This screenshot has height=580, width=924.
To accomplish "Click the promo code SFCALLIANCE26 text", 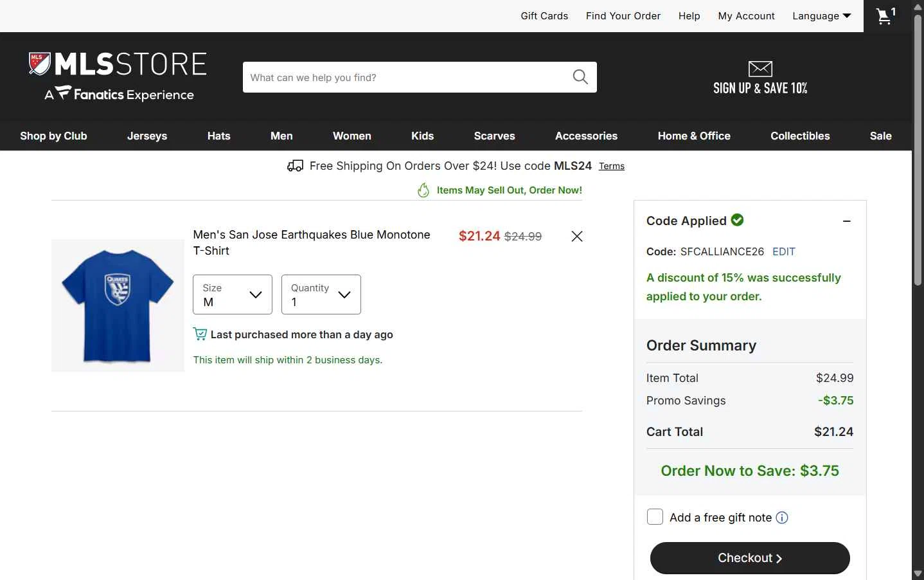I will [x=722, y=251].
